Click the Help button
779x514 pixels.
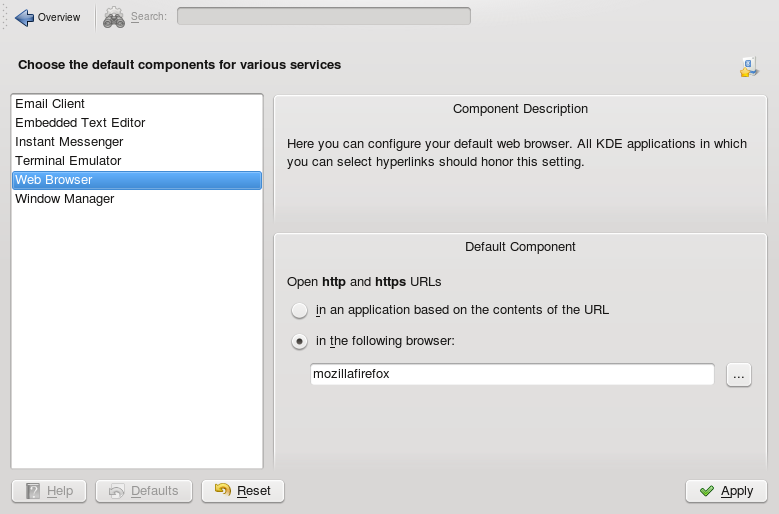click(x=49, y=491)
